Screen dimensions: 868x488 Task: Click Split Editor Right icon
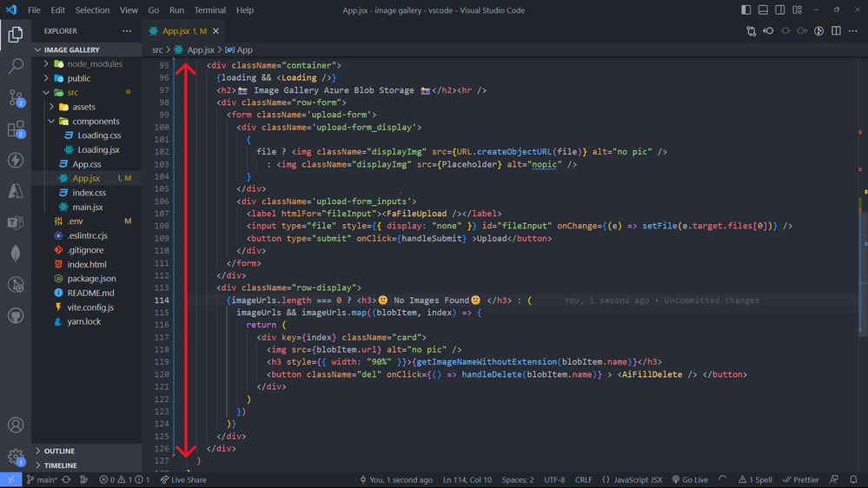tap(836, 31)
